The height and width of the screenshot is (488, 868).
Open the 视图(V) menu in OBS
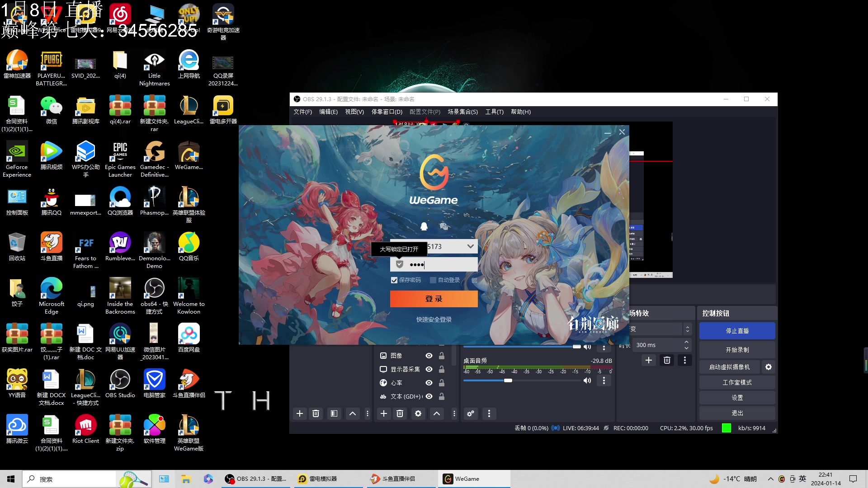pos(354,112)
